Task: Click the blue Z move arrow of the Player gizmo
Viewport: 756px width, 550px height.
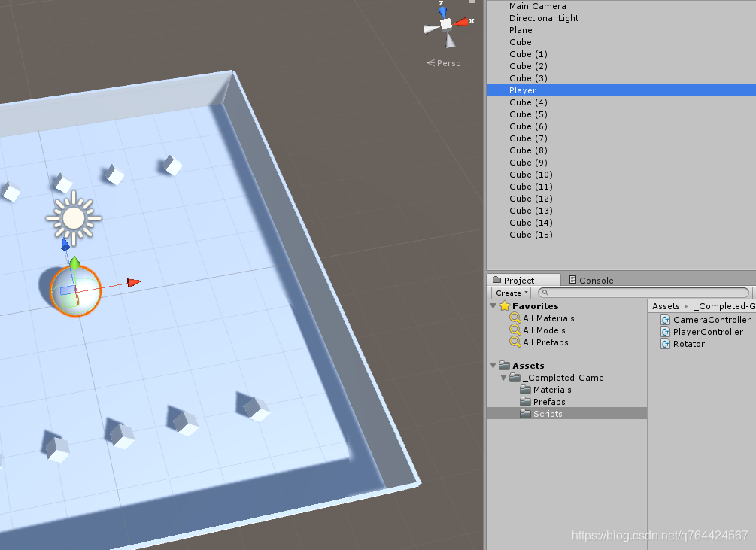Action: tap(65, 245)
